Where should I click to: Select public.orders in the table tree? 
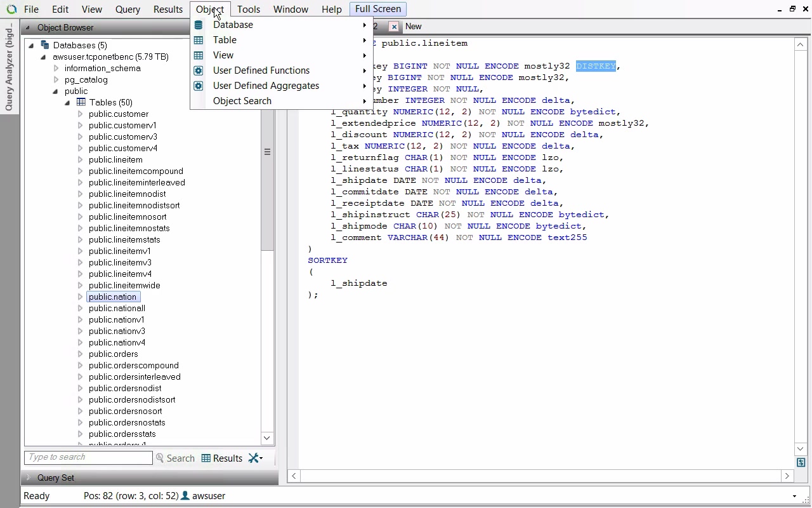pyautogui.click(x=113, y=354)
